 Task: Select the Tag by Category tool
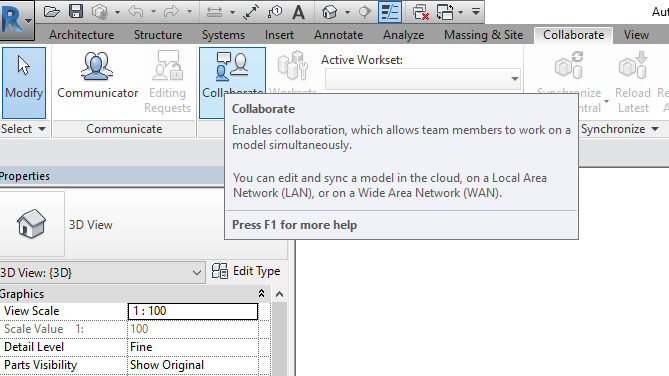[x=275, y=12]
